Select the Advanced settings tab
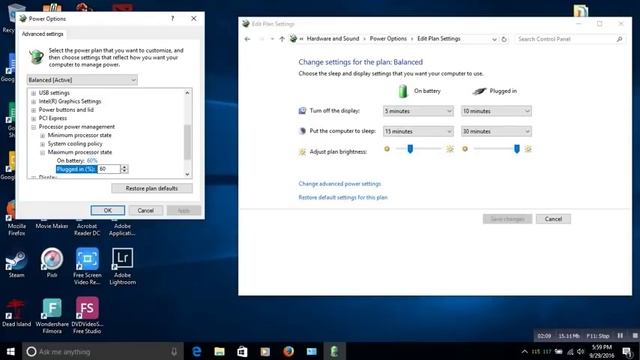This screenshot has width=640, height=360. (42, 34)
